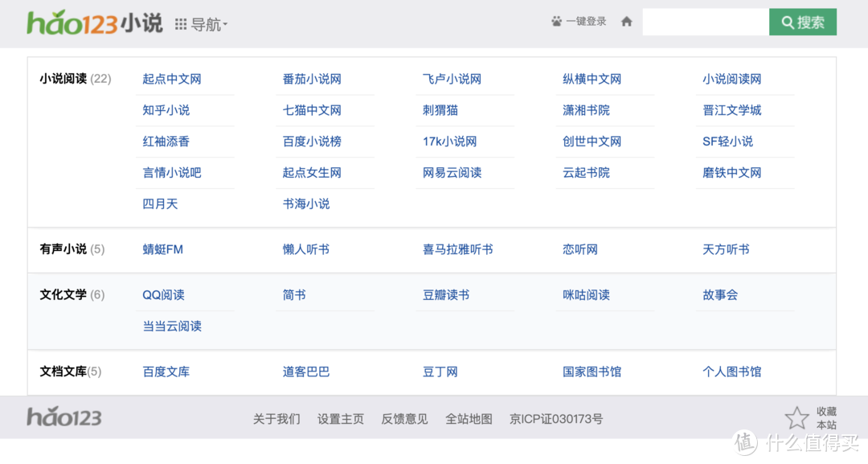Select the 小说阅读 (22) category heading
The width and height of the screenshot is (868, 464).
[76, 79]
